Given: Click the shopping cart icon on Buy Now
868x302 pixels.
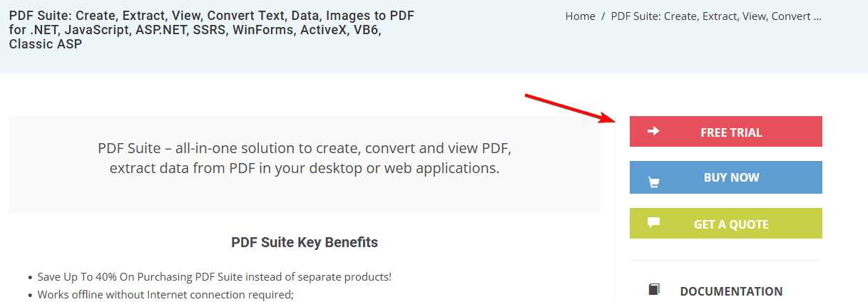Looking at the screenshot, I should tap(653, 183).
